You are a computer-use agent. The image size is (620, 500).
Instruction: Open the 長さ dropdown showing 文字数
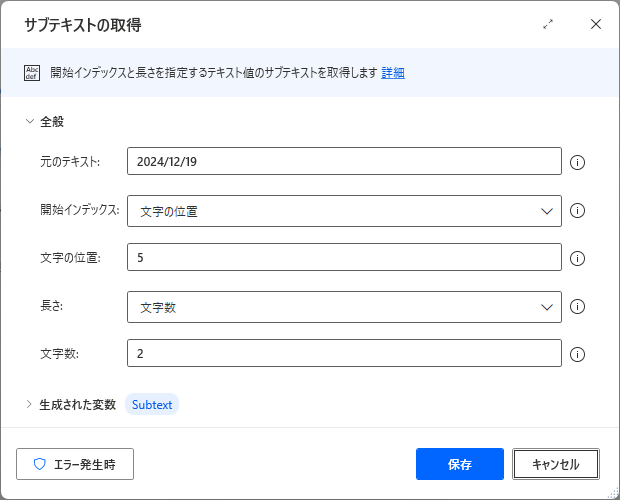pyautogui.click(x=344, y=307)
